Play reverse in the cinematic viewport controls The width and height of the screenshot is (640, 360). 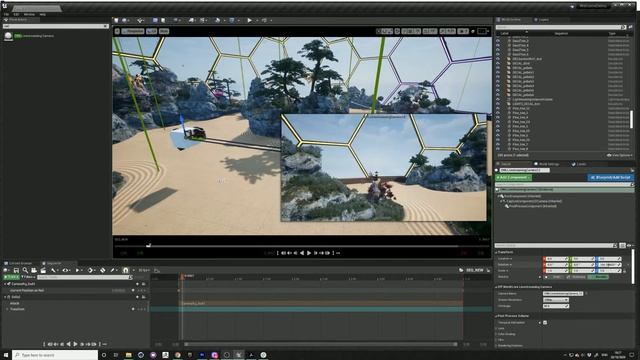(302, 253)
